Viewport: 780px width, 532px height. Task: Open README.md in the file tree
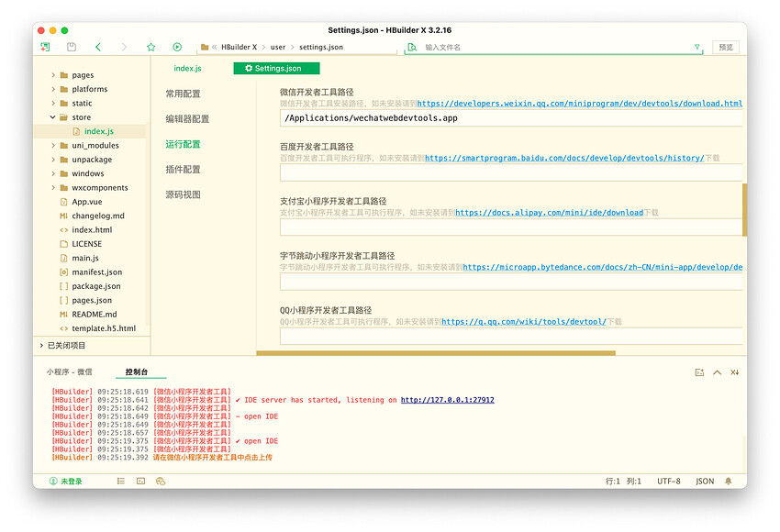pyautogui.click(x=94, y=315)
